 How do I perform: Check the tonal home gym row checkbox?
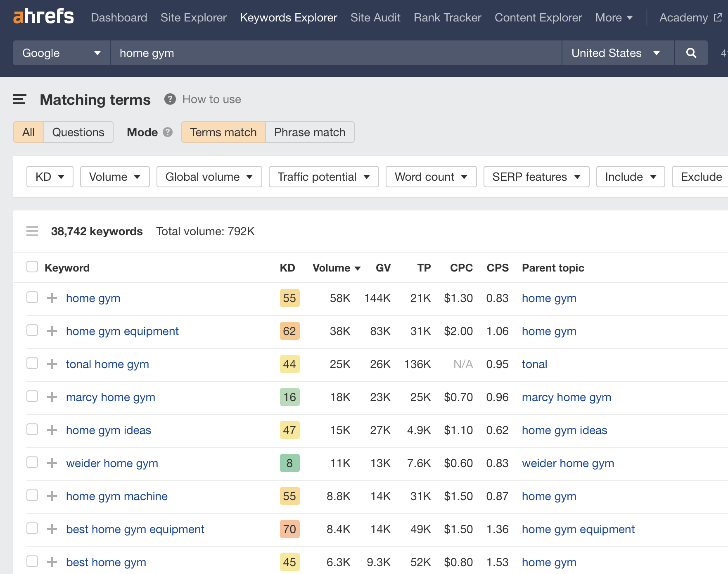tap(32, 364)
